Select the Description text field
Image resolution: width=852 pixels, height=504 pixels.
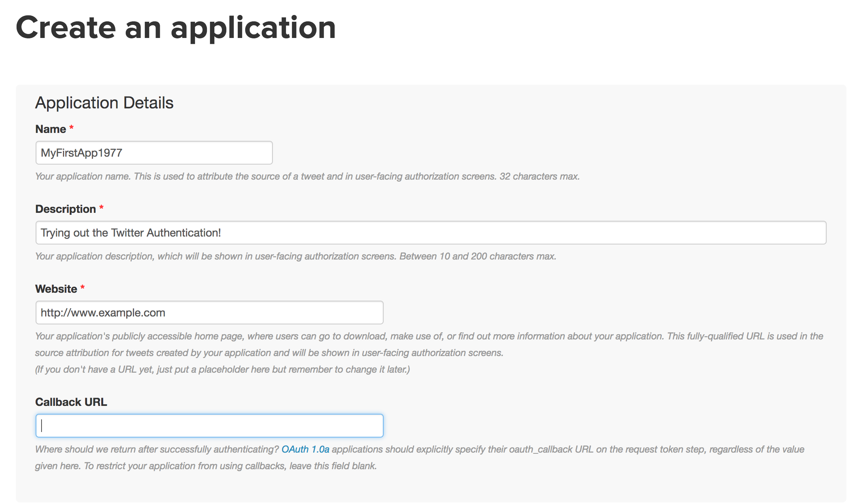tap(431, 233)
